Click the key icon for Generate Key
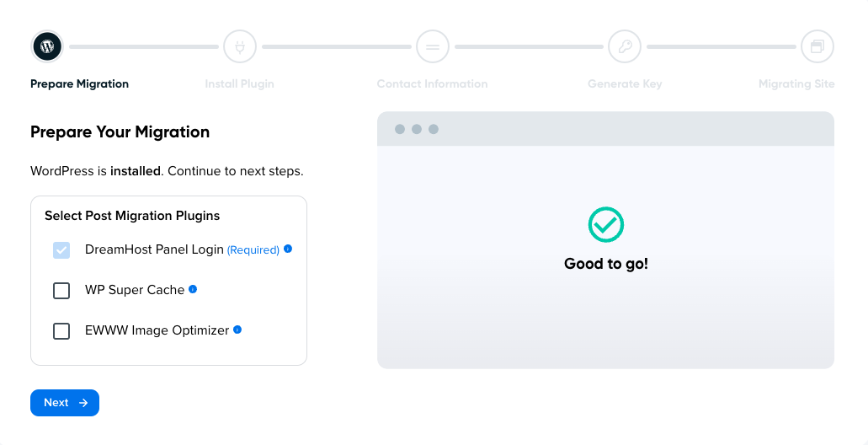The width and height of the screenshot is (868, 445). pyautogui.click(x=625, y=46)
